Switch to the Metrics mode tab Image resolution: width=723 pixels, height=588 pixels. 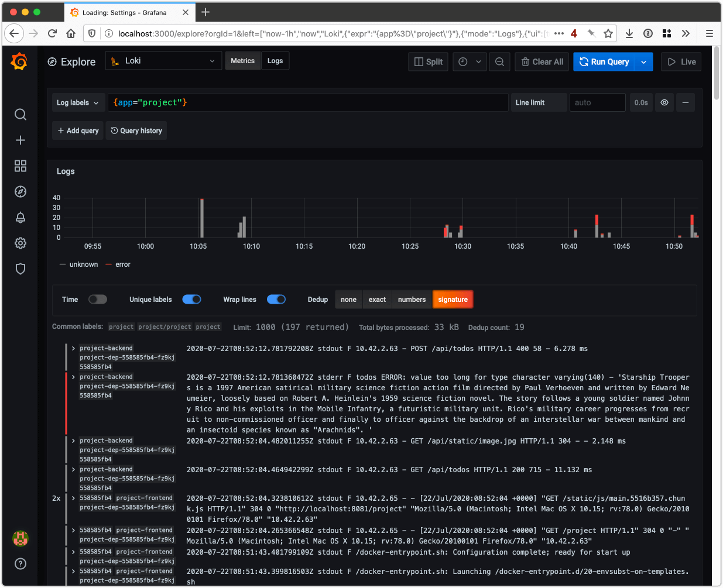(x=243, y=61)
